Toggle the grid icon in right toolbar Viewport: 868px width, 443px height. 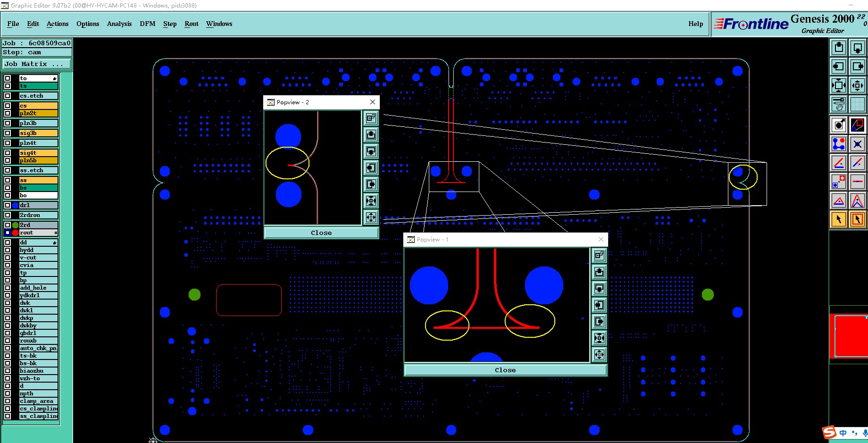click(858, 104)
